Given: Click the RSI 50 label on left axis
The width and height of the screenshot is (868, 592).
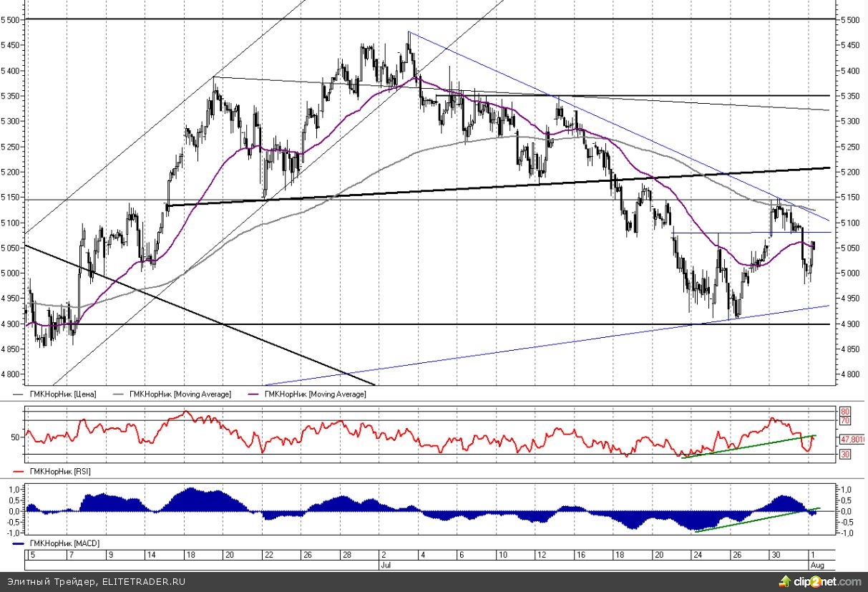Looking at the screenshot, I should 16,437.
